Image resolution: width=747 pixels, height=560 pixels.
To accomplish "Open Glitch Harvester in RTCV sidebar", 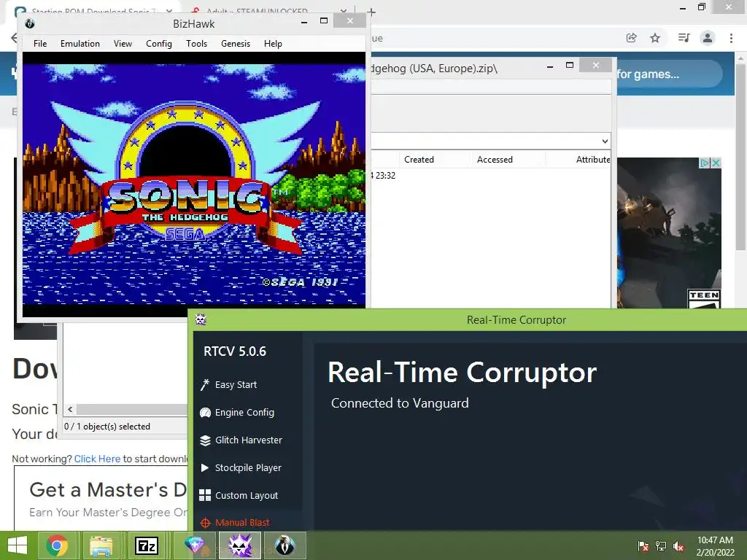I will (248, 440).
